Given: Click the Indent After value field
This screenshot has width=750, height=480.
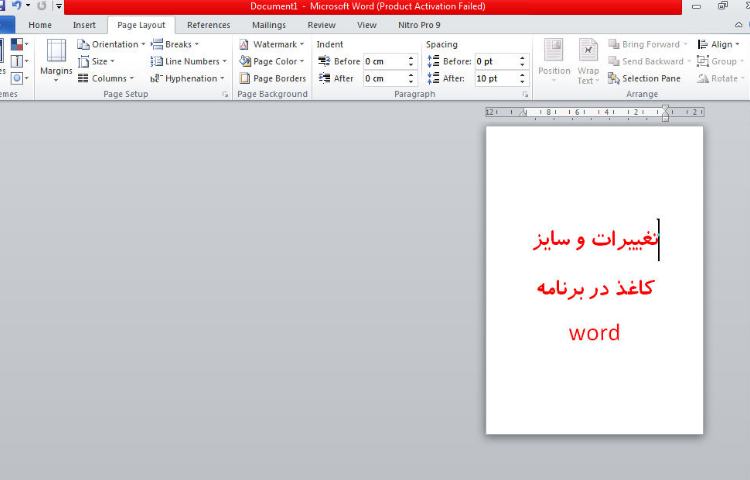Looking at the screenshot, I should pos(385,78).
